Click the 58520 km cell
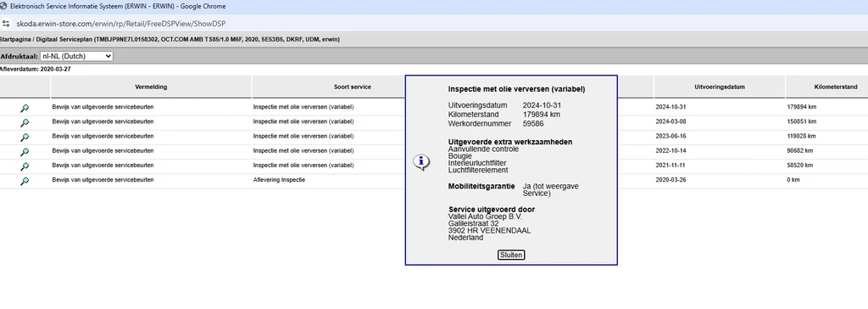The width and height of the screenshot is (868, 309). [x=800, y=165]
